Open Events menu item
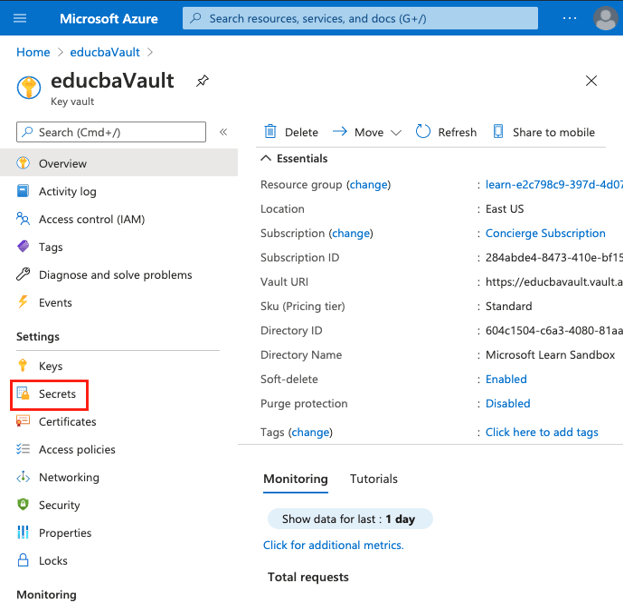 point(56,303)
